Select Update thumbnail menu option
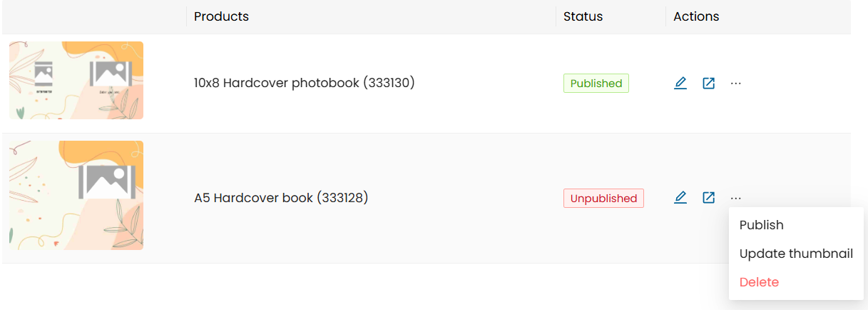The height and width of the screenshot is (310, 868). point(796,254)
